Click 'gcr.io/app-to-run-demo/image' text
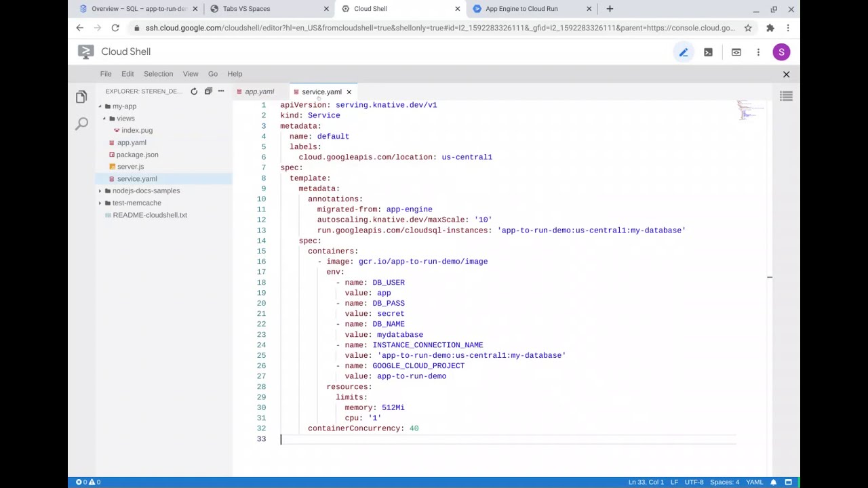Screen dimensions: 868x488 [423, 262]
